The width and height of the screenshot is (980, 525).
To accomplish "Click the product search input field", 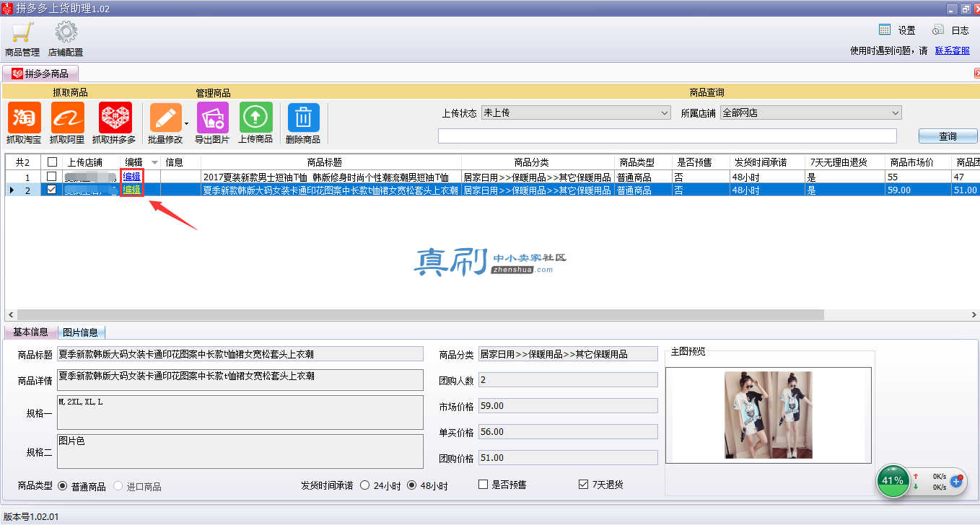I will click(668, 136).
